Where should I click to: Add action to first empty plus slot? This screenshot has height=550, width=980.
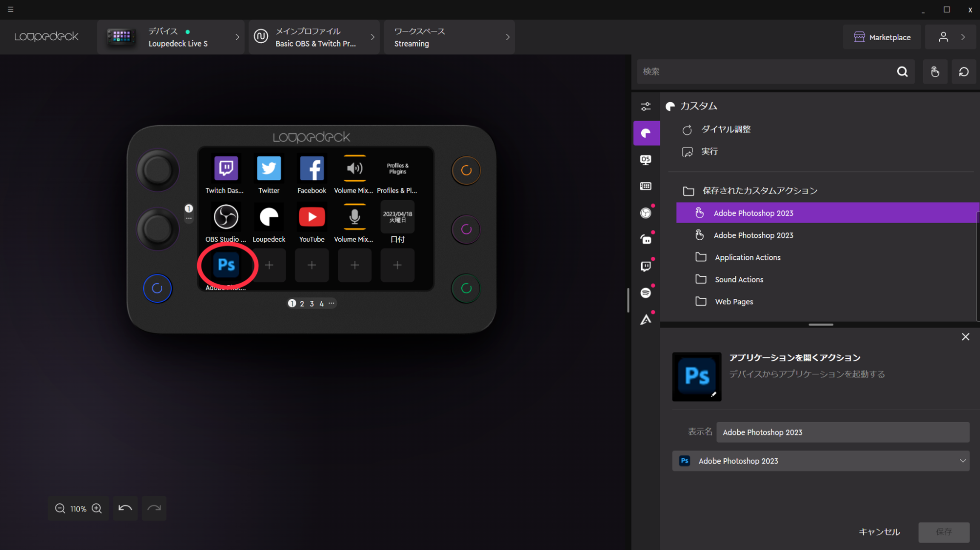point(269,265)
